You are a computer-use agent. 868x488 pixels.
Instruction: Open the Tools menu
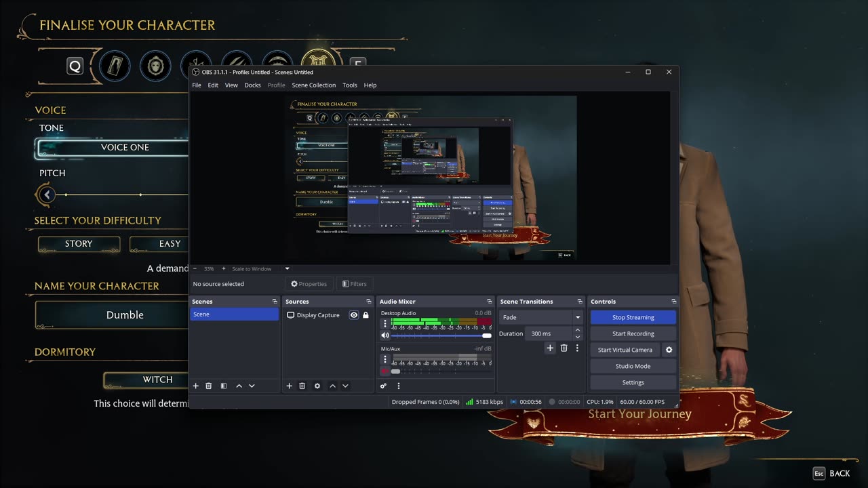pos(350,85)
